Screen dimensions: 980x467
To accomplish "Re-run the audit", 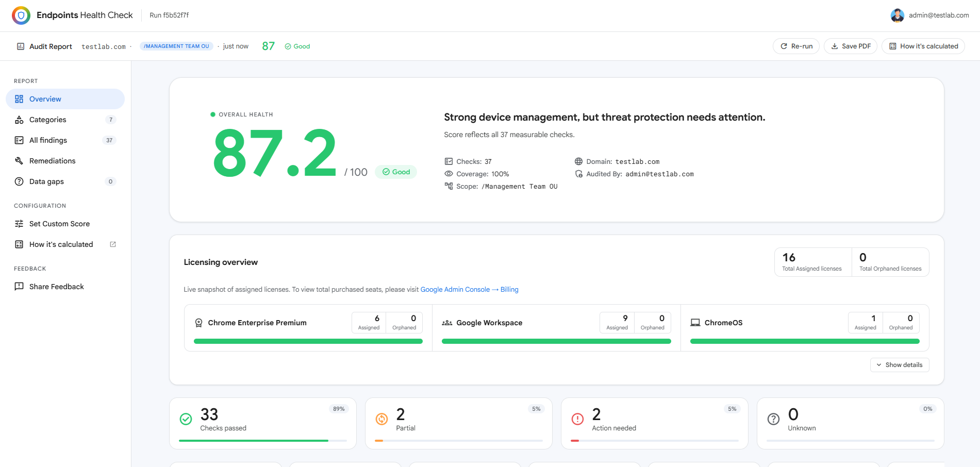I will click(796, 46).
